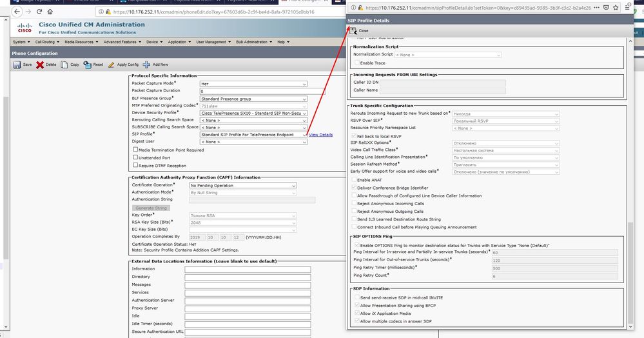Image resolution: width=644 pixels, height=338 pixels.
Task: Click the red Delete X icon
Action: (x=40, y=65)
